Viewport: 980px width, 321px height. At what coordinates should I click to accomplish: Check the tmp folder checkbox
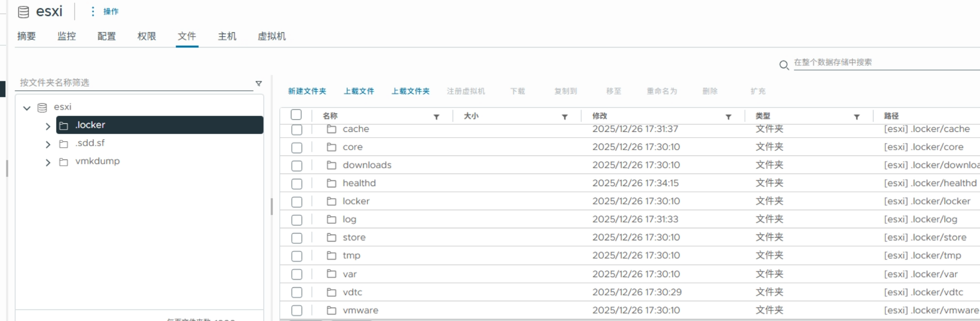pos(296,256)
